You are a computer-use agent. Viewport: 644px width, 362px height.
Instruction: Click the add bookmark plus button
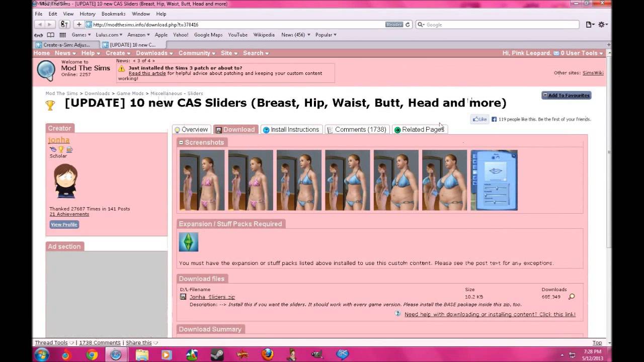(78, 25)
